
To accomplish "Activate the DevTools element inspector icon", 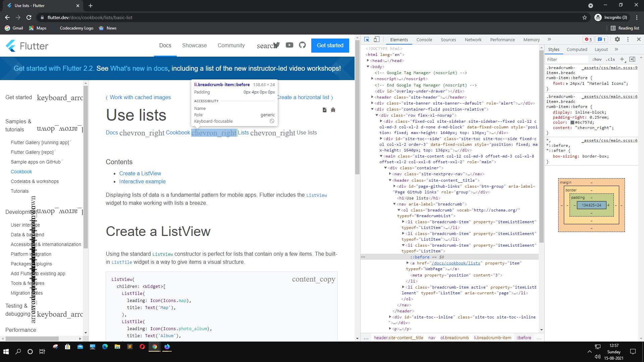I will coord(367,40).
